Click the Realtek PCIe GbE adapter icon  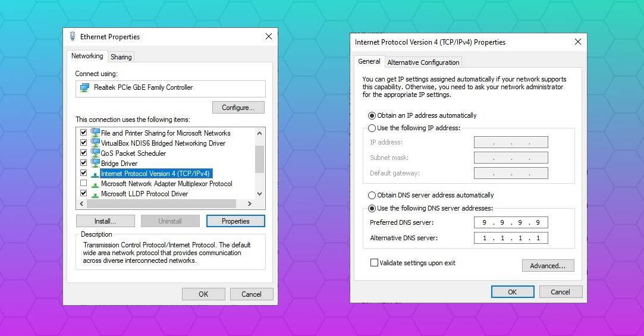point(85,87)
